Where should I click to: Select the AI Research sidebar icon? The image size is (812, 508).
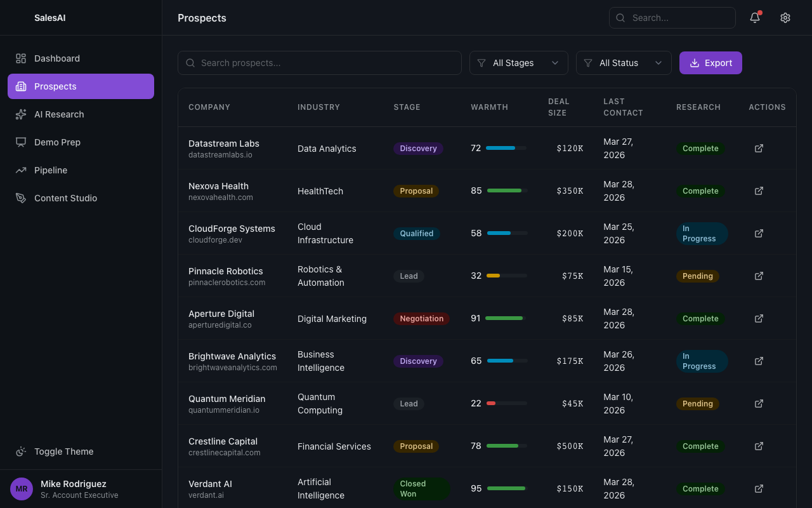pos(21,114)
